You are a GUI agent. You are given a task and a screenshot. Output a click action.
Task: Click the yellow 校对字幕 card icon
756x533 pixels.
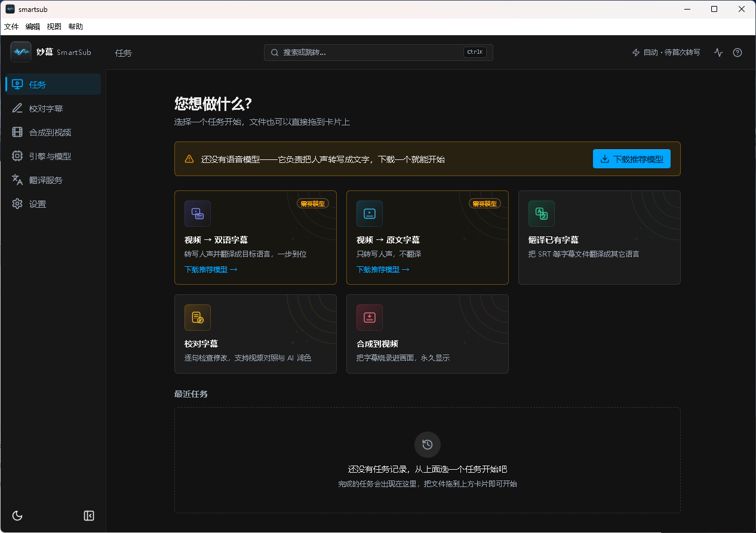coord(198,318)
